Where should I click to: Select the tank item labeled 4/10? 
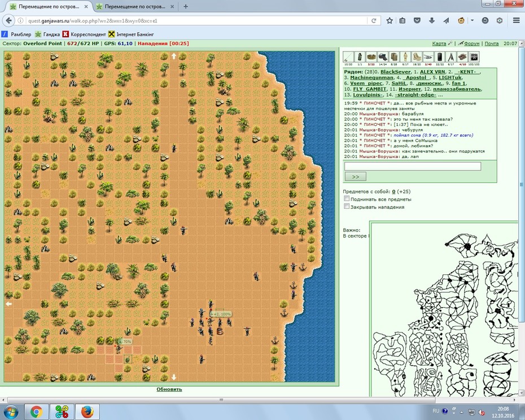point(462,57)
